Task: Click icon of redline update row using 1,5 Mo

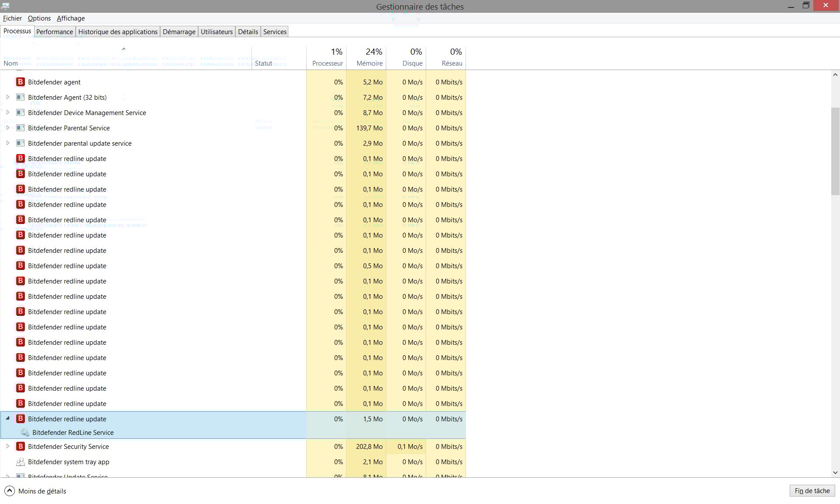Action: pyautogui.click(x=20, y=419)
